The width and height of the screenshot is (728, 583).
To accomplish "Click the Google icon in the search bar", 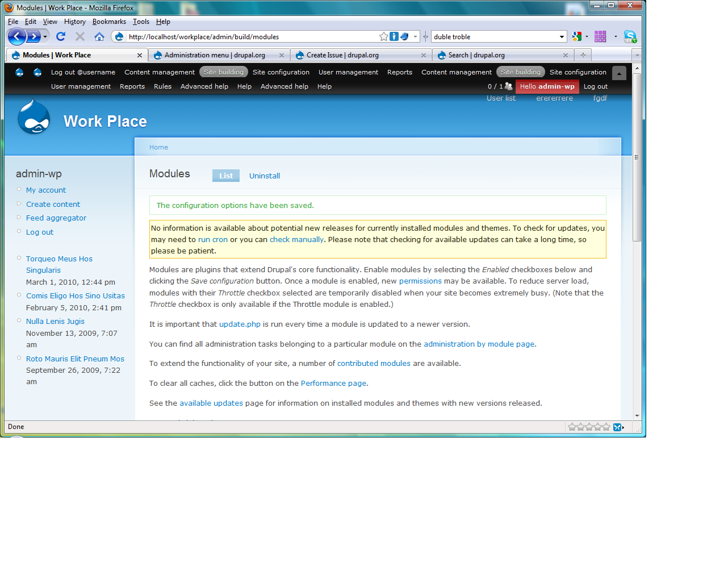I will [x=576, y=36].
